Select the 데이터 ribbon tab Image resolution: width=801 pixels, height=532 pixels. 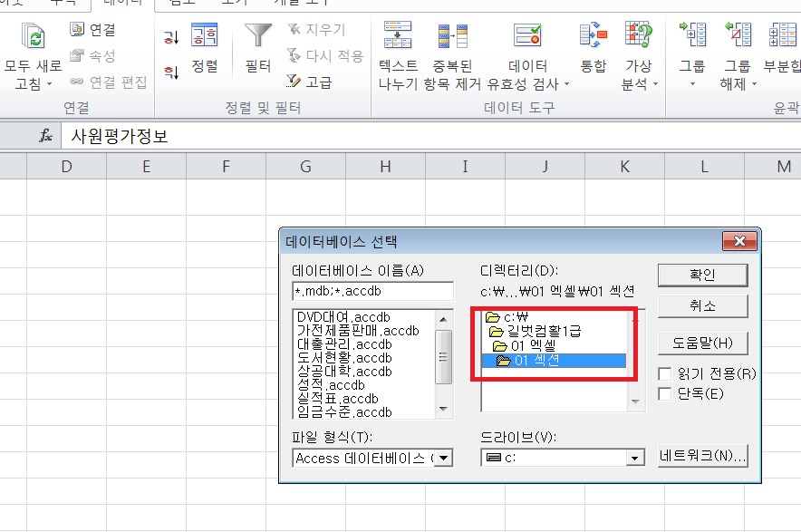(121, 4)
